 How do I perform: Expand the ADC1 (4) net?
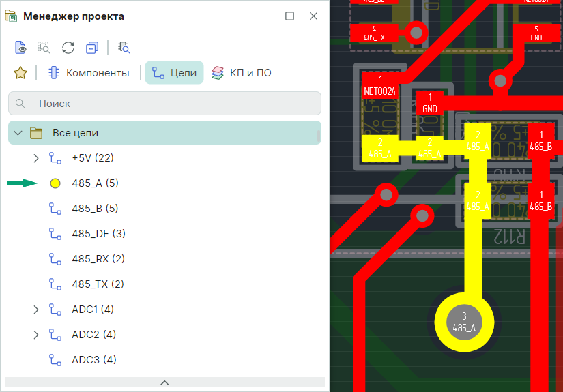pos(36,310)
